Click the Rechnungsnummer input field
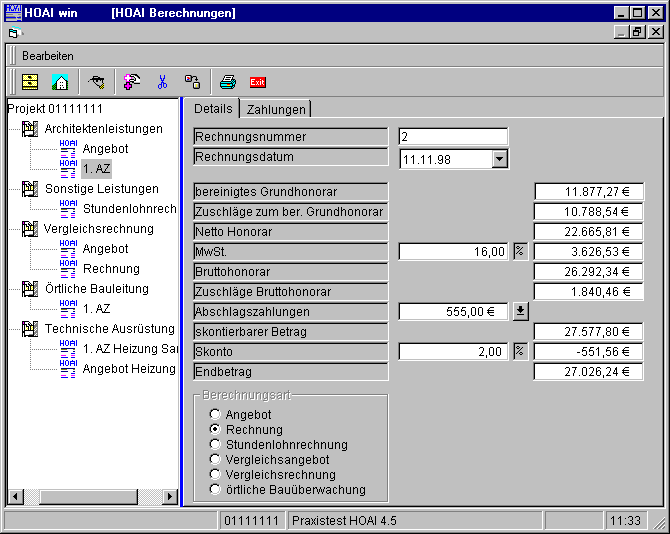 coord(452,137)
